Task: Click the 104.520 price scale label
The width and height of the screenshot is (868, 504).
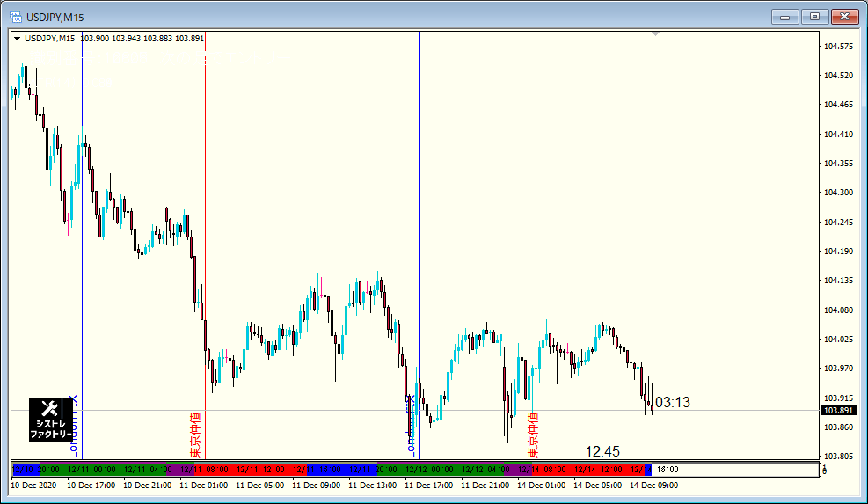Action: click(x=839, y=76)
